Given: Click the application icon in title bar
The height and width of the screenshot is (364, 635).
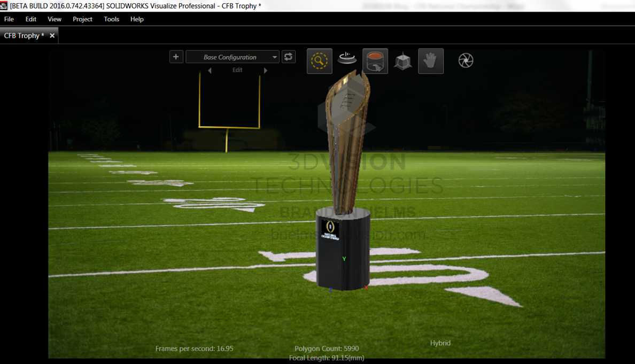Looking at the screenshot, I should pos(4,6).
